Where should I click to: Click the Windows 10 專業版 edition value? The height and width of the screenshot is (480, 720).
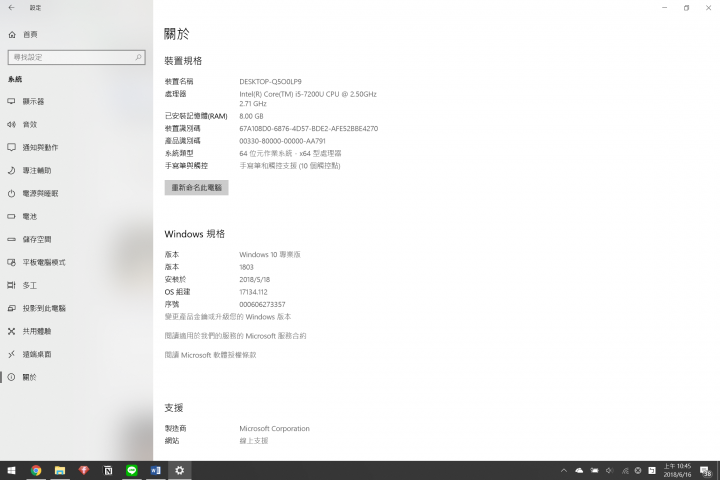pyautogui.click(x=270, y=254)
